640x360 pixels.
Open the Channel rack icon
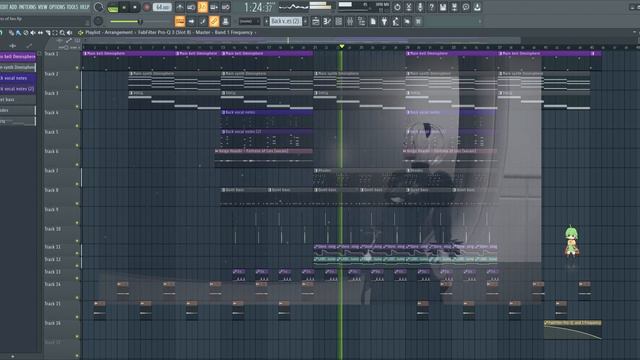pyautogui.click(x=338, y=21)
